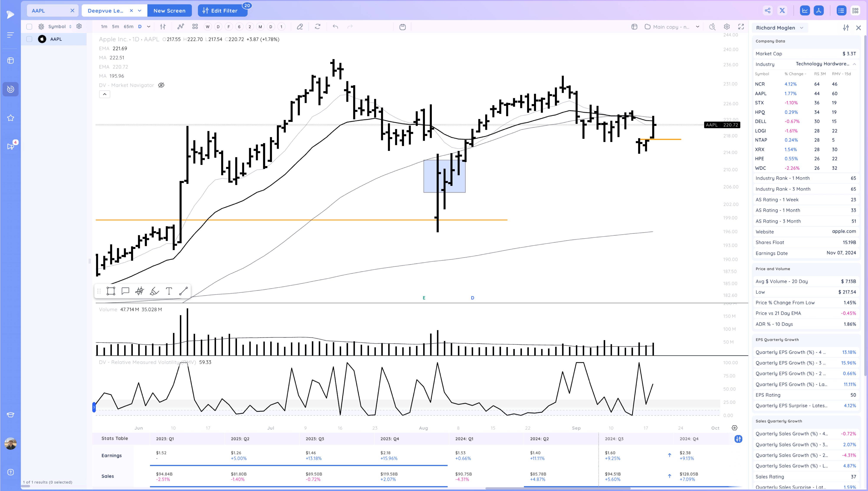Image resolution: width=868 pixels, height=491 pixels.
Task: Pick the text annotation tool
Action: pyautogui.click(x=169, y=291)
